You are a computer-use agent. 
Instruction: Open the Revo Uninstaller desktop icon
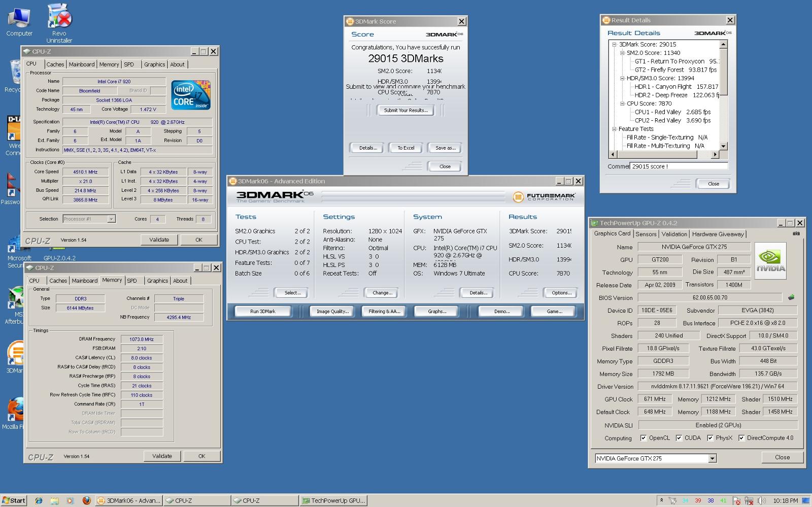tap(59, 23)
